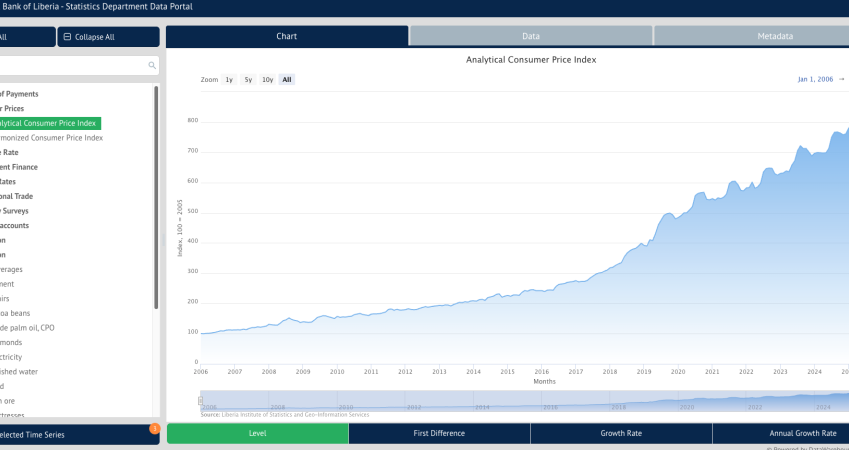Open the Data tab
The image size is (849, 450).
(531, 36)
